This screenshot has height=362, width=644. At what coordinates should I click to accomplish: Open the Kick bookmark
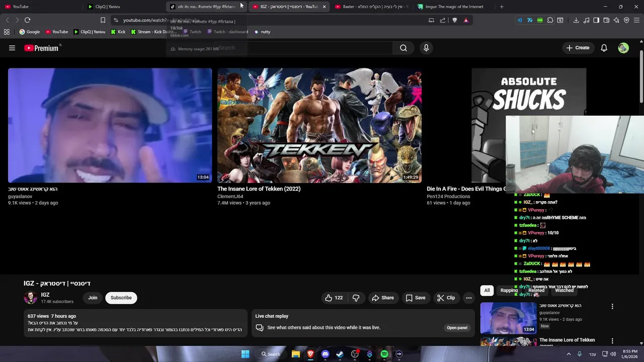118,32
